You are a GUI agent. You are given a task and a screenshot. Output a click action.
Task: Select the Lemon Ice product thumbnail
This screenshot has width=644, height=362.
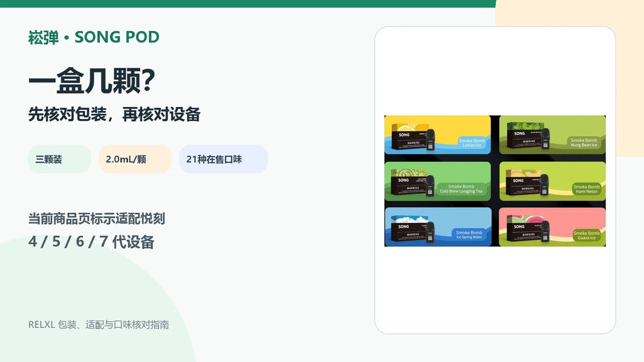tap(437, 135)
